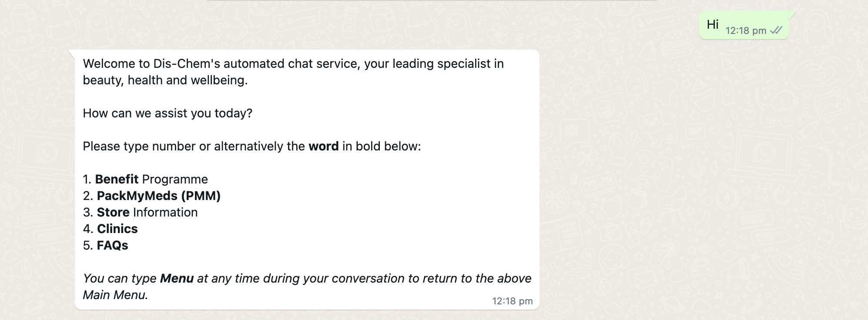The height and width of the screenshot is (320, 868).
Task: Click the welcome message's 12:18 pm timestamp
Action: 512,301
